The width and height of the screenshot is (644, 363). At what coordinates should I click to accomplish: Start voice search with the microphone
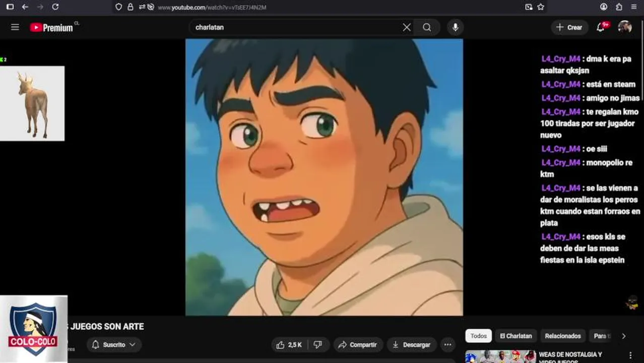pyautogui.click(x=455, y=27)
